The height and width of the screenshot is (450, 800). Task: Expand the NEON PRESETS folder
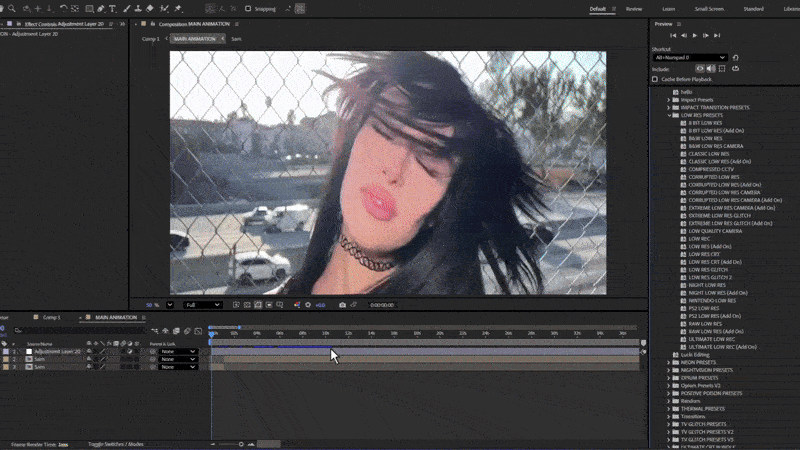tap(669, 362)
